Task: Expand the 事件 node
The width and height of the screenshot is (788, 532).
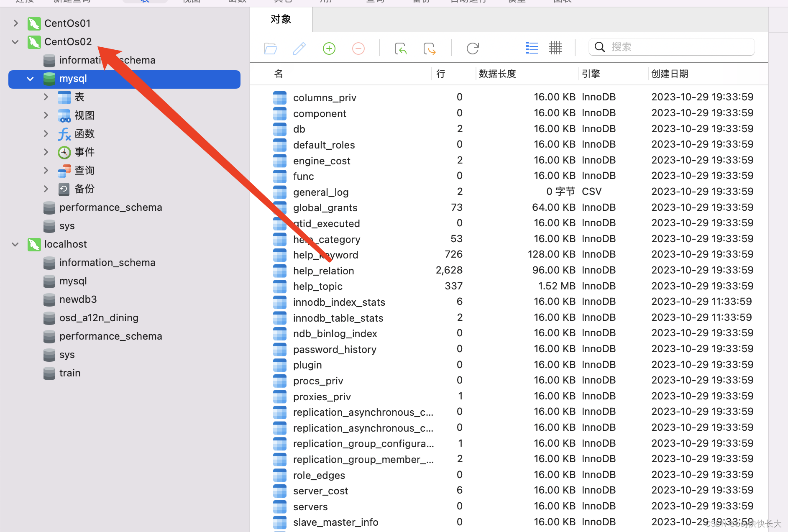Action: tap(46, 152)
